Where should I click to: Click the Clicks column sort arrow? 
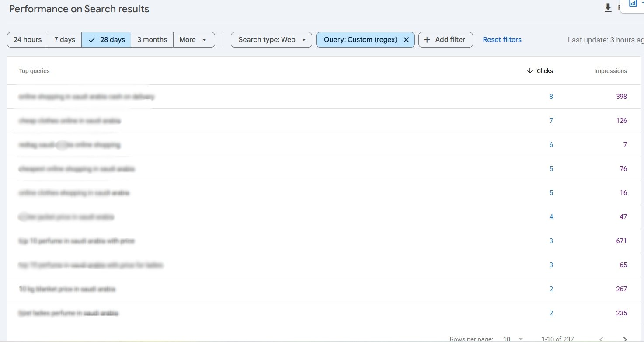[x=530, y=71]
